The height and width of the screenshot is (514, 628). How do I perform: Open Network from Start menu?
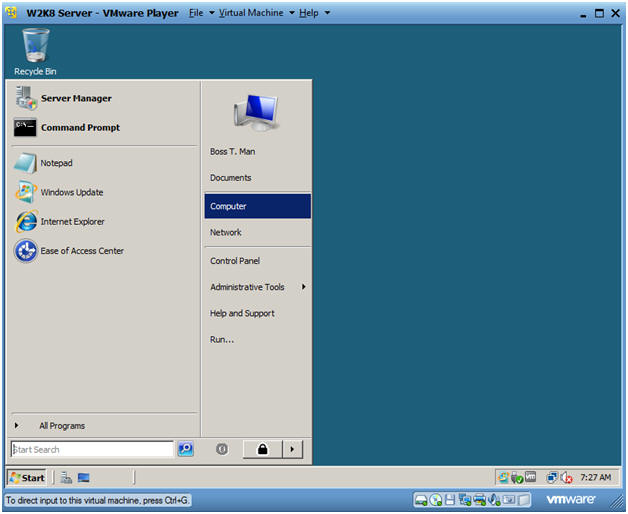click(225, 232)
